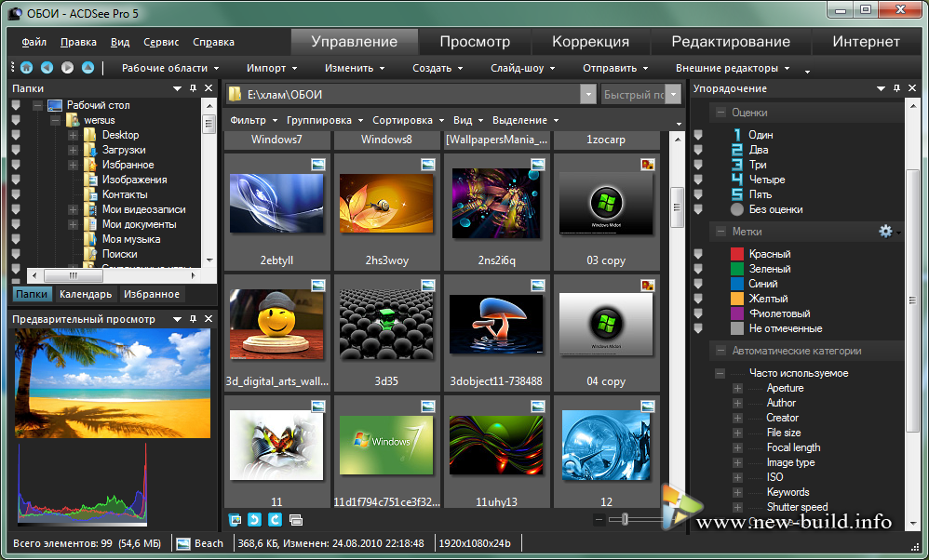Open the Фильтр dropdown
The width and height of the screenshot is (929, 560).
point(253,120)
